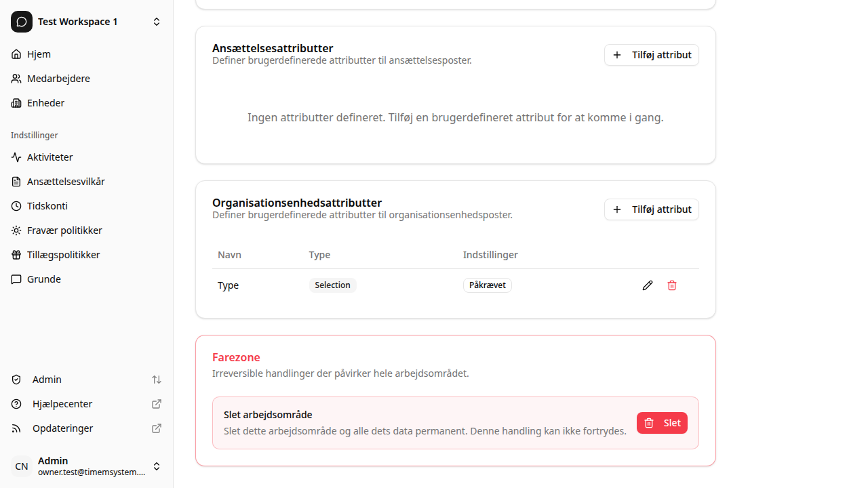The width and height of the screenshot is (868, 488).
Task: Open Medarbejdere via the people icon
Action: pyautogui.click(x=16, y=78)
